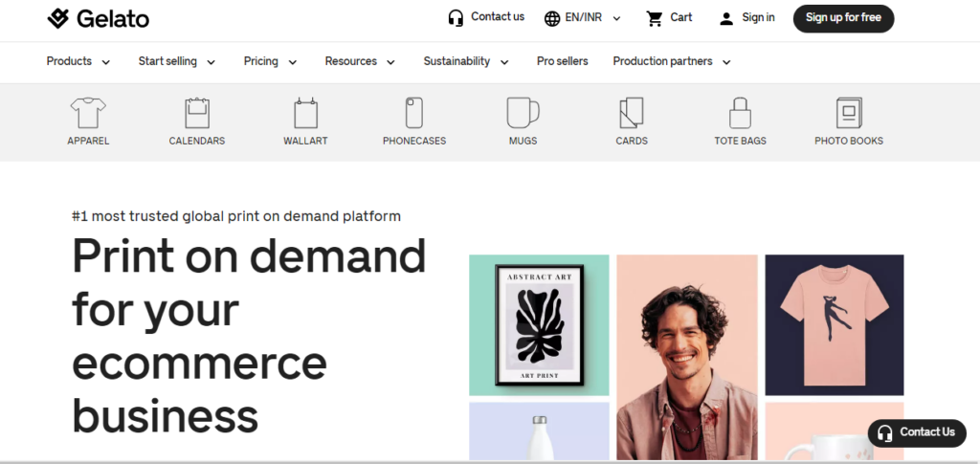Screen dimensions: 980x464
Task: Open the Cards category icon
Action: click(632, 114)
